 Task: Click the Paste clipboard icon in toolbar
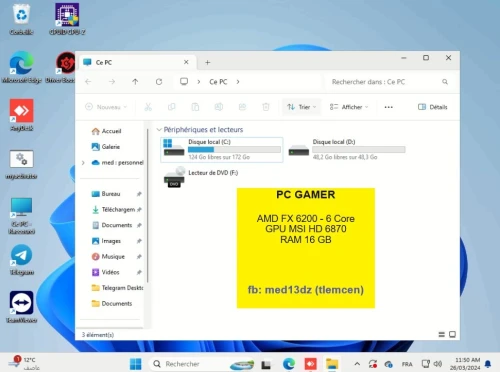195,107
